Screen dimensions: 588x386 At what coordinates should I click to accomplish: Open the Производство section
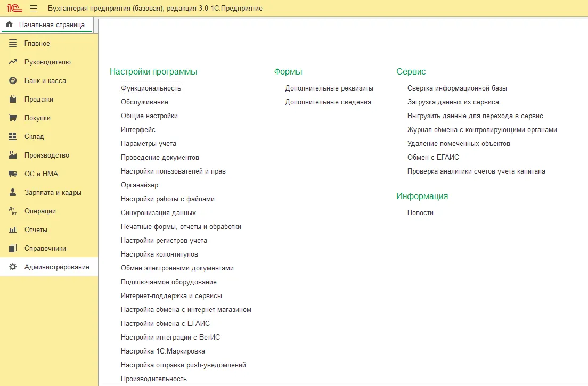tap(47, 155)
